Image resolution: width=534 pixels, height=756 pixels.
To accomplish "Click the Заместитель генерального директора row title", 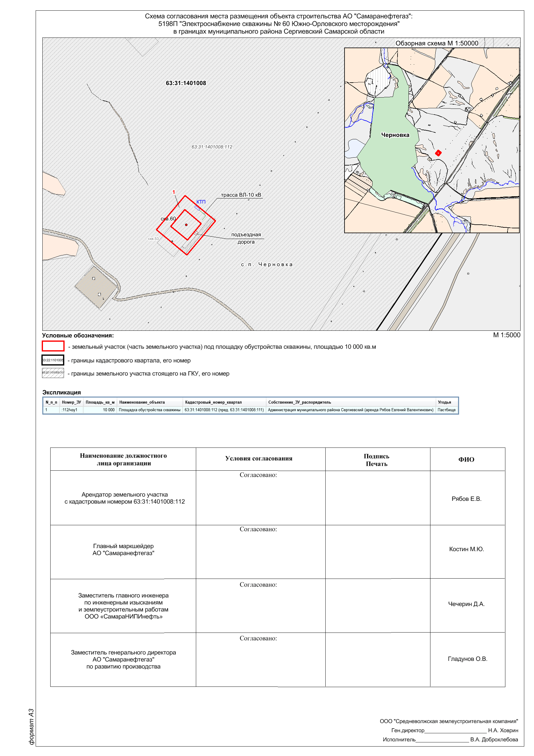I will (123, 660).
